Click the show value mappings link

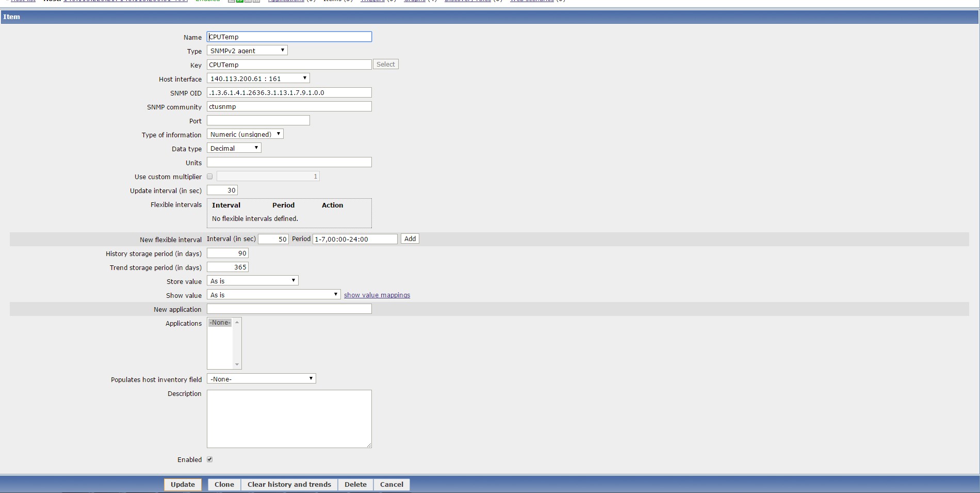click(377, 295)
